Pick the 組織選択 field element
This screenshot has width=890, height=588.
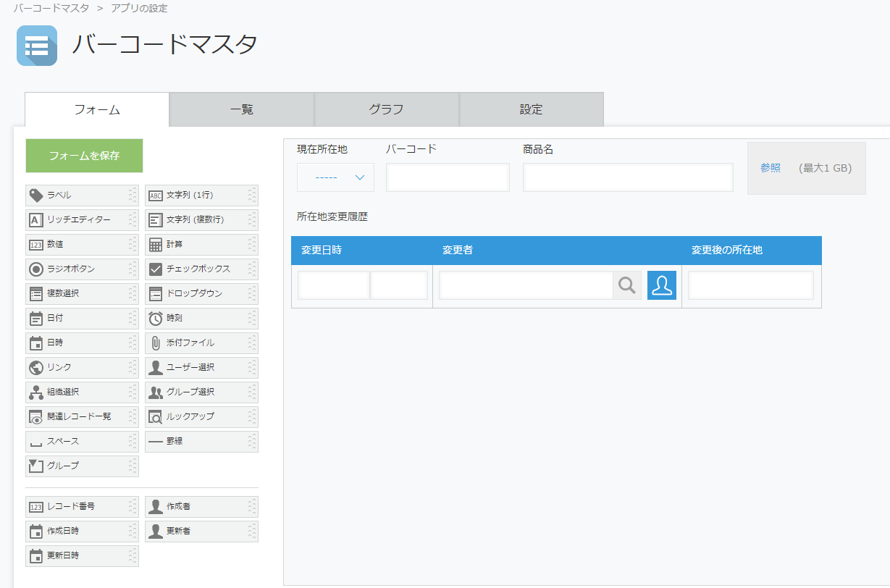click(82, 392)
